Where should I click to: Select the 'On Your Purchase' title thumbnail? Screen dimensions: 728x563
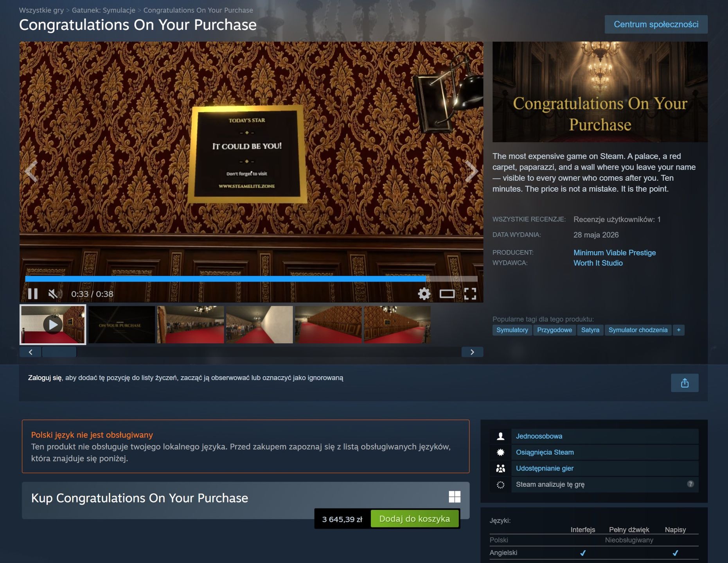122,325
